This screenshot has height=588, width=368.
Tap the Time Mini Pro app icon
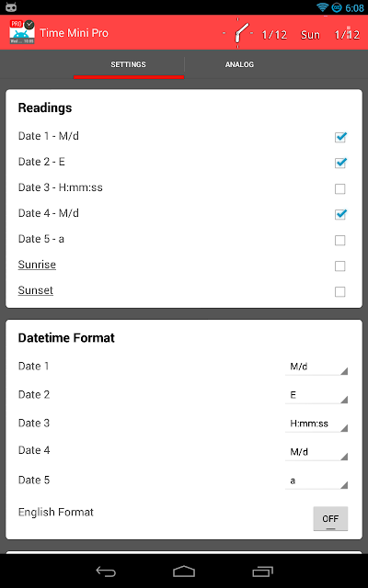click(22, 32)
